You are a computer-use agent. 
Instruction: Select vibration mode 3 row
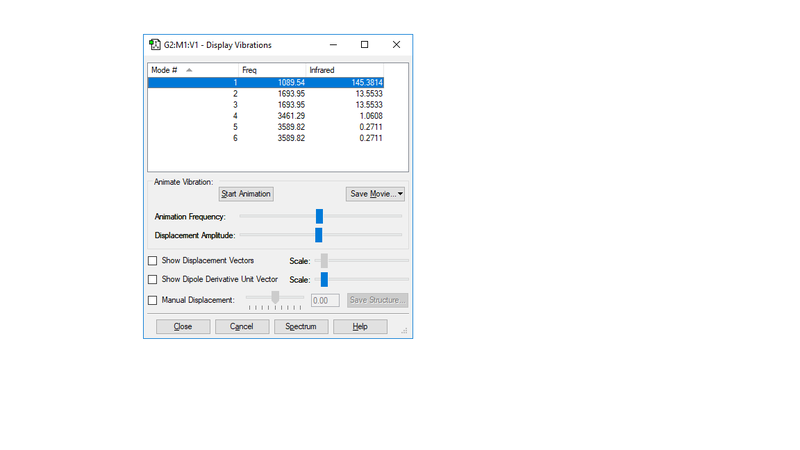266,105
